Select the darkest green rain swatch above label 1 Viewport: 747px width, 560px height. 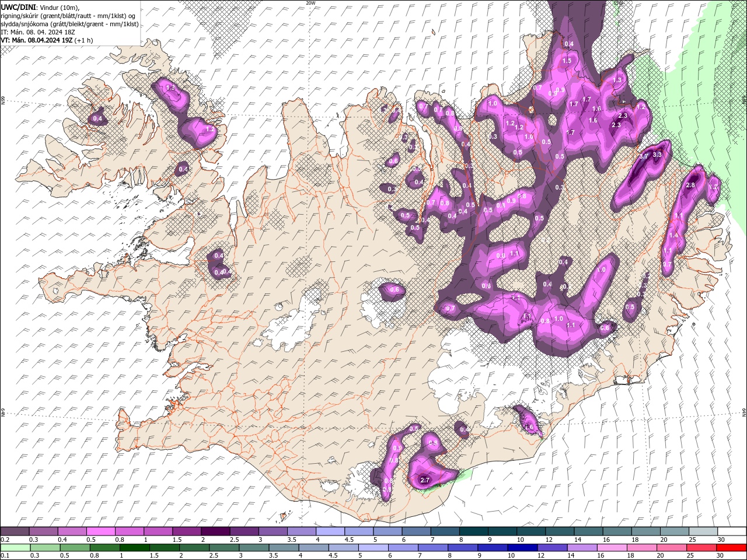pyautogui.click(x=135, y=548)
